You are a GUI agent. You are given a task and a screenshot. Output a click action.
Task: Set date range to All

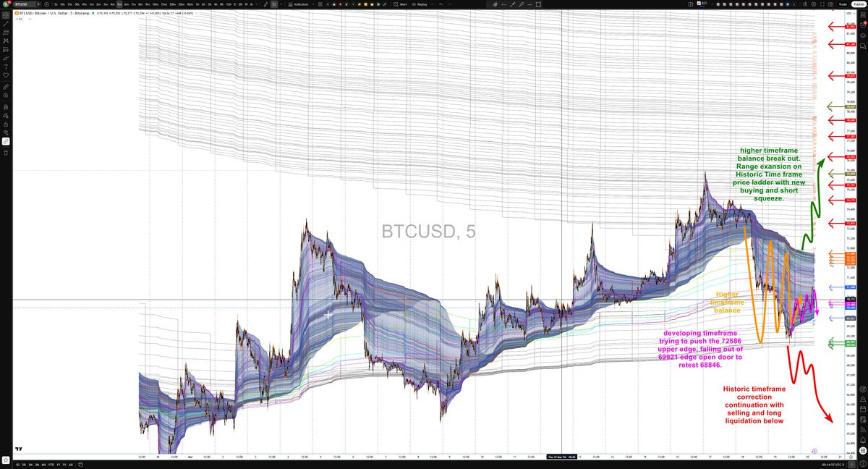71,465
